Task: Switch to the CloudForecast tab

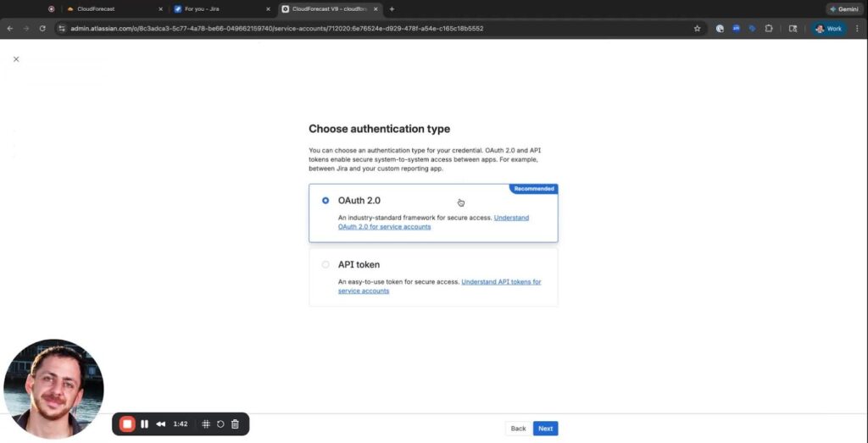Action: click(110, 8)
